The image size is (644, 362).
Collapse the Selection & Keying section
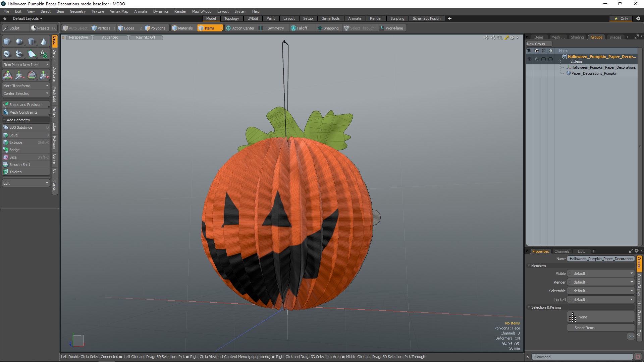(x=529, y=307)
